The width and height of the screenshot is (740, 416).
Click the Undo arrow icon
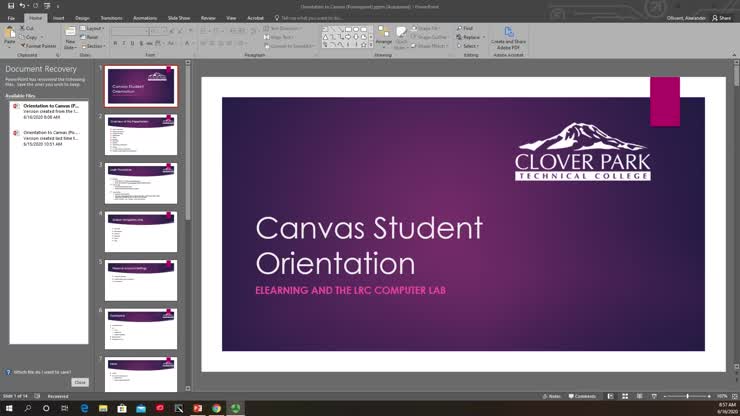22,6
